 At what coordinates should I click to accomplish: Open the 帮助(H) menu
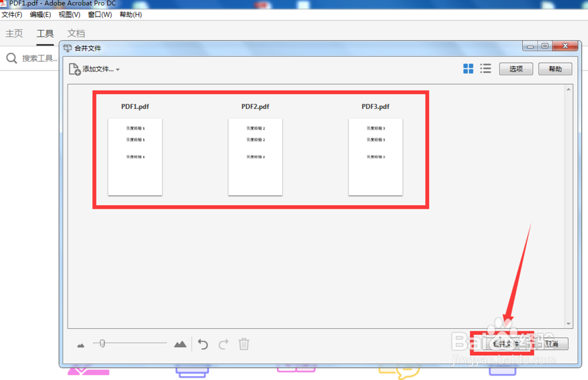coord(131,15)
